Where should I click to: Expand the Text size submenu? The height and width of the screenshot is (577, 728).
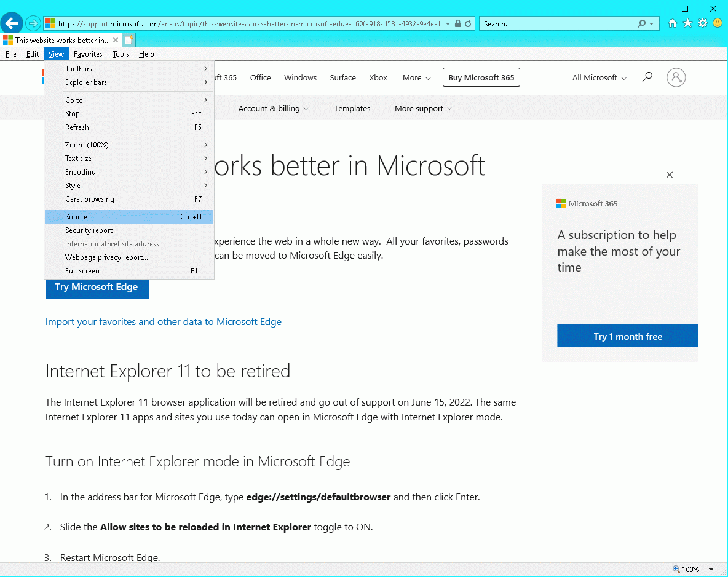129,158
